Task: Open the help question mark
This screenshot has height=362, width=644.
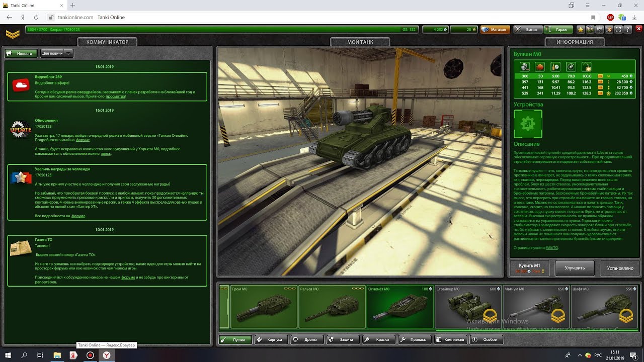Action: pos(628,30)
